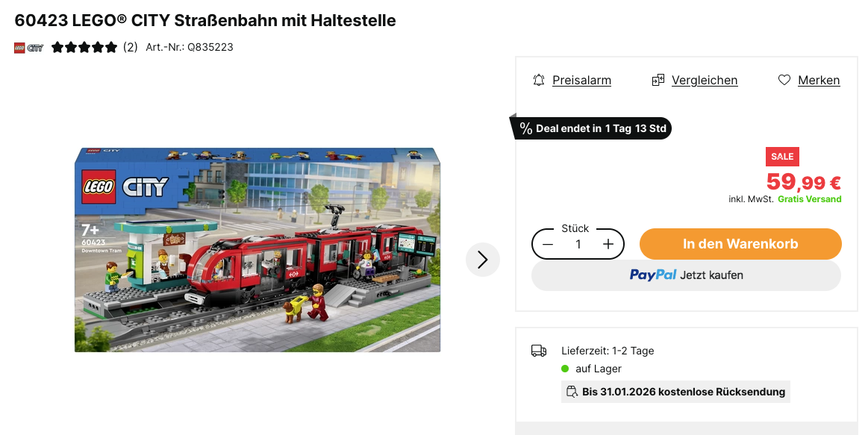
Task: Decrease quantity with the minus button
Action: point(548,244)
